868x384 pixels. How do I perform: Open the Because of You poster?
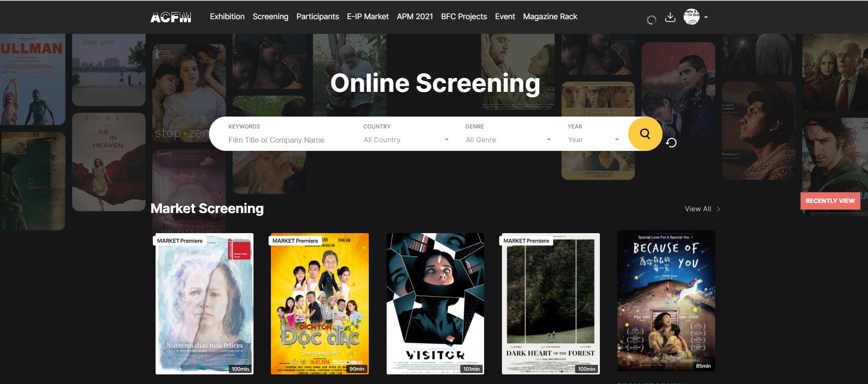click(666, 301)
